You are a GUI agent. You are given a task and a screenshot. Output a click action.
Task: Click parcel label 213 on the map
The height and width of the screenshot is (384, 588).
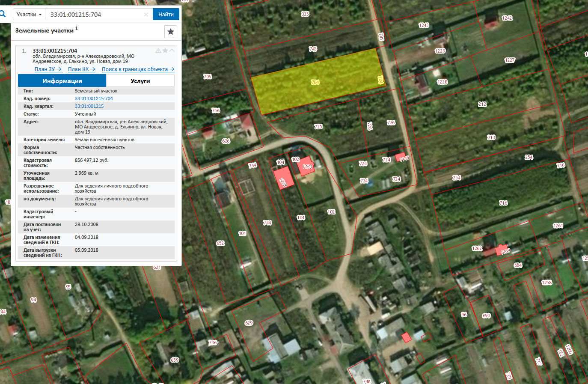[491, 137]
